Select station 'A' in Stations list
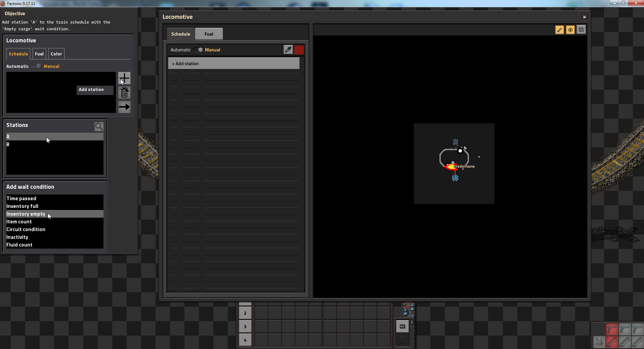644x349 pixels. click(x=55, y=136)
